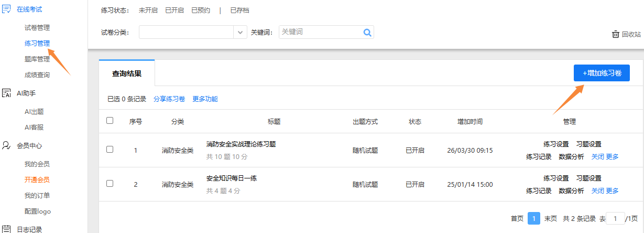This screenshot has width=644, height=233.
Task: Click the 增加时间 column header
Action: coord(470,121)
